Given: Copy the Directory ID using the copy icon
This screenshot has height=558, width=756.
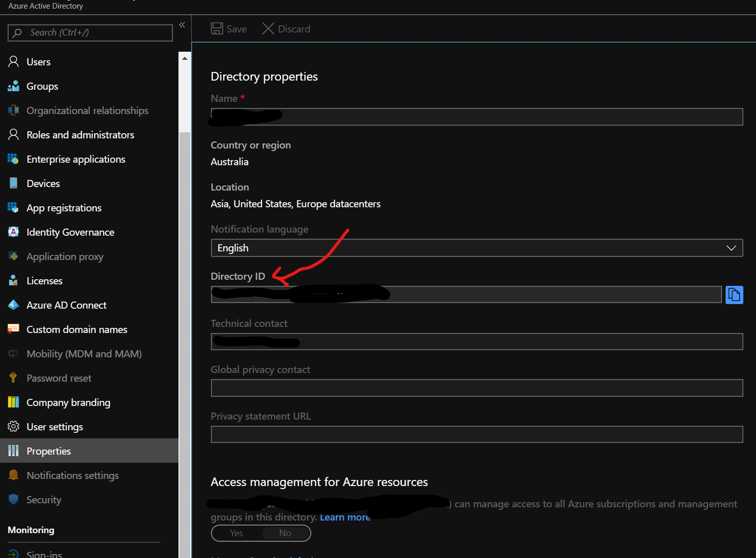Looking at the screenshot, I should (734, 294).
